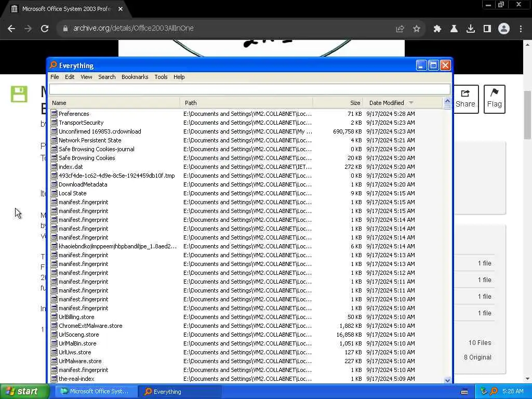
Task: Select UrlMalware.store file icon
Action: click(54, 361)
